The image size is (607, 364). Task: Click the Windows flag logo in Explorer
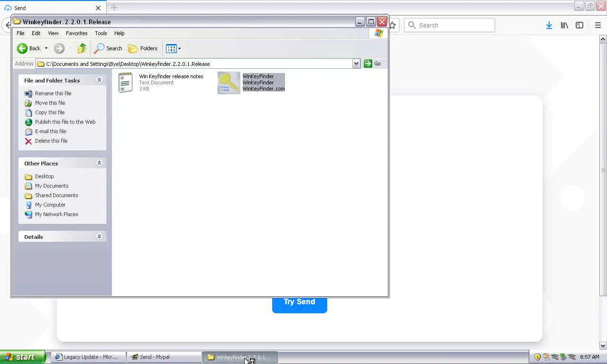[378, 33]
